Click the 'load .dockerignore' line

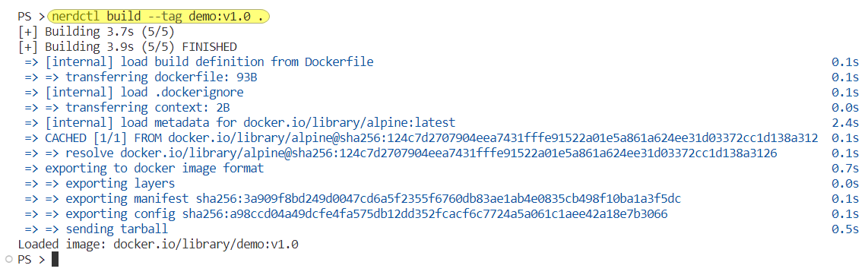(x=134, y=92)
